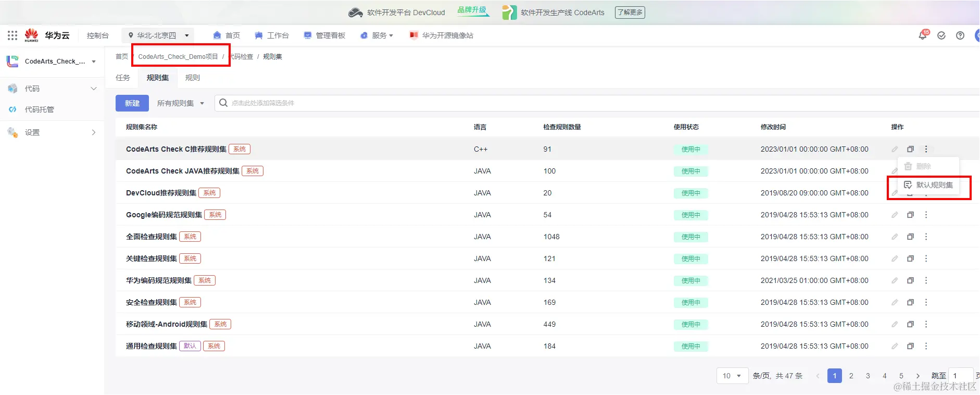This screenshot has height=395, width=980.
Task: Copy the 关键检查规则集 rule set
Action: point(910,258)
